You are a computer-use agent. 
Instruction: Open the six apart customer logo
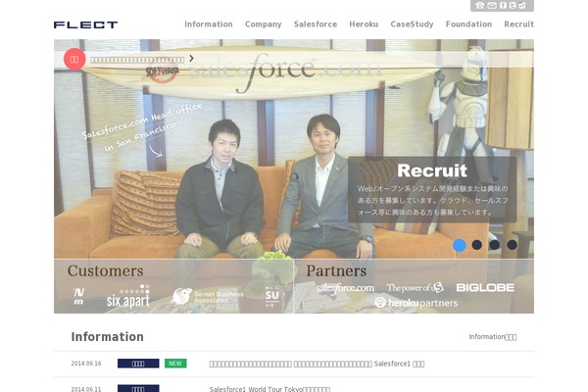click(x=128, y=296)
